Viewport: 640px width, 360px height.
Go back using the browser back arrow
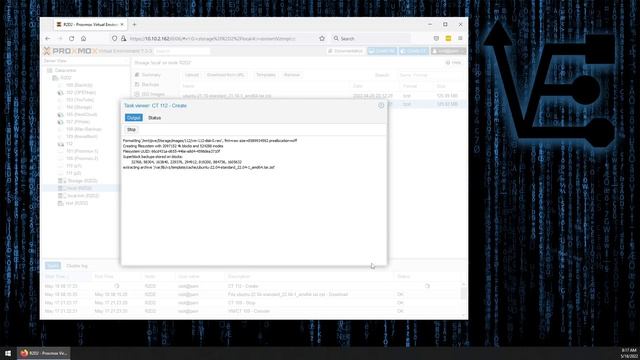pyautogui.click(x=48, y=38)
